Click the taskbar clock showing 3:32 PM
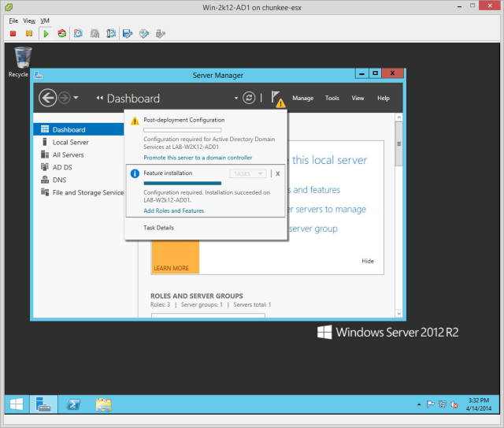Image resolution: width=504 pixels, height=428 pixels. (479, 404)
